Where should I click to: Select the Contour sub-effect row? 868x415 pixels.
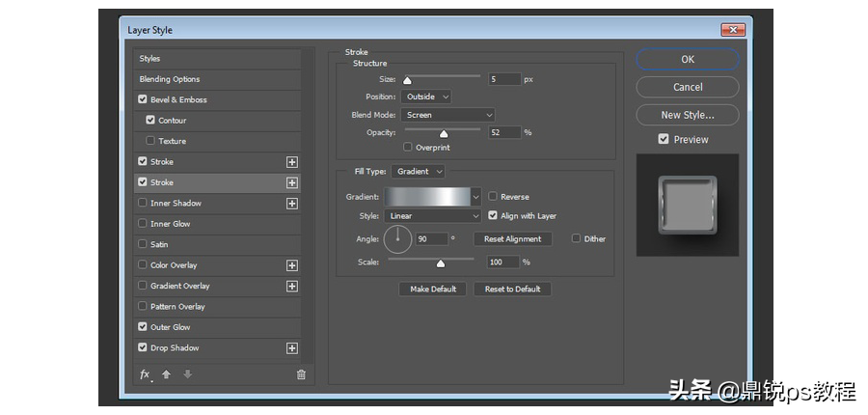click(218, 121)
